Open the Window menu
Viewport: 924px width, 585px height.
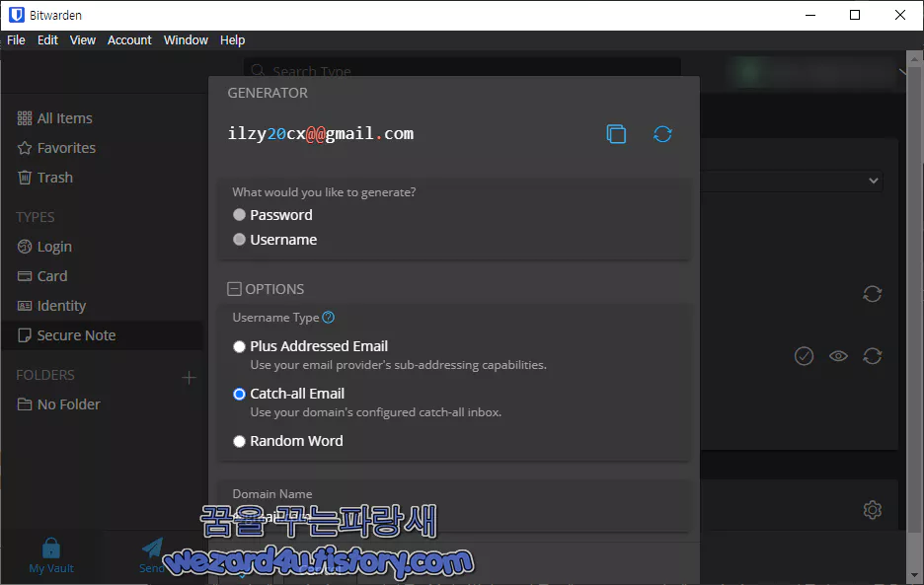click(x=186, y=40)
